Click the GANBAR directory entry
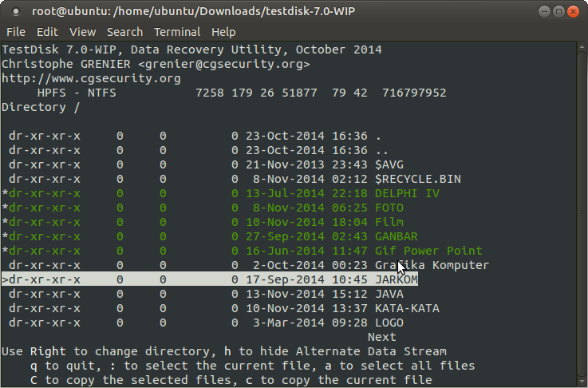 coord(397,236)
